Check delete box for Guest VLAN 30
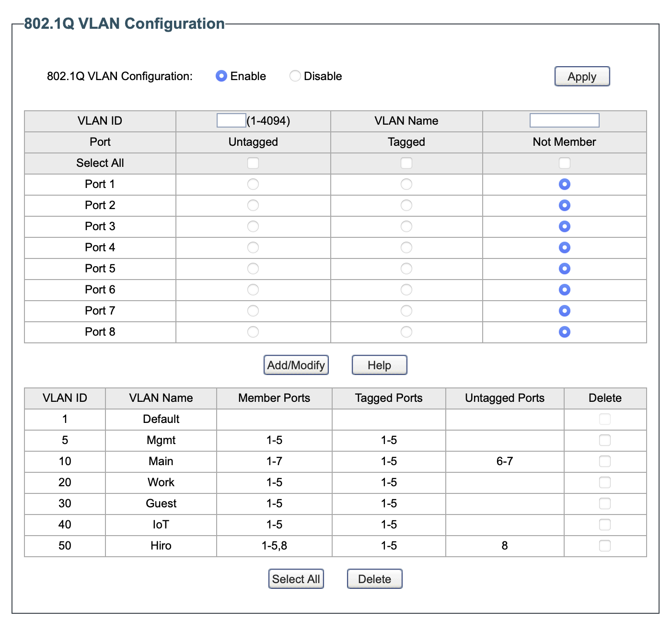 [x=605, y=503]
